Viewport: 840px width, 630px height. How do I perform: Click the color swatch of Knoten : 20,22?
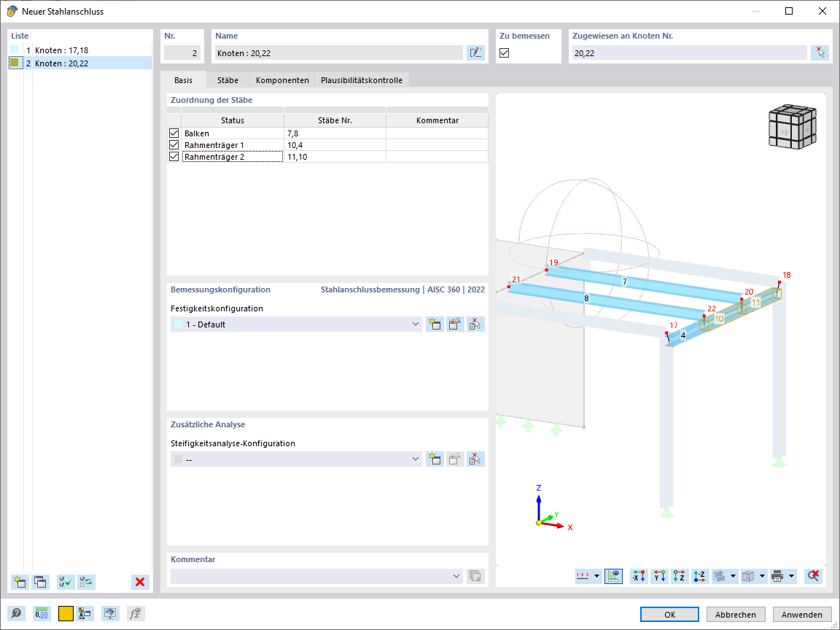[x=15, y=63]
